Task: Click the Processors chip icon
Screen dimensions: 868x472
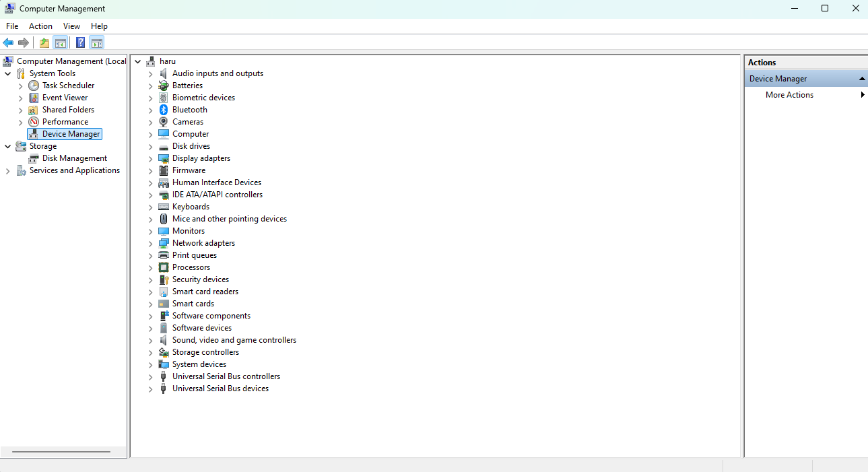Action: click(163, 267)
